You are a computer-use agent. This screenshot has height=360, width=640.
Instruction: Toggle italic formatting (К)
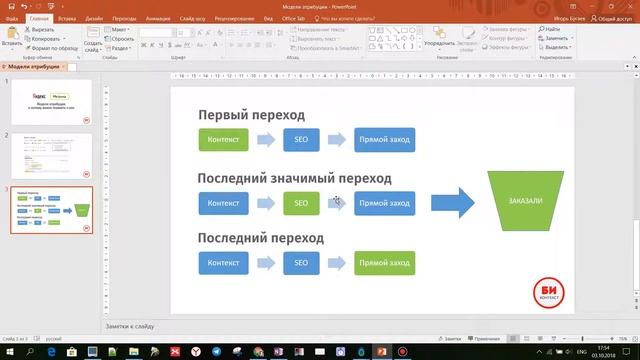pyautogui.click(x=152, y=45)
